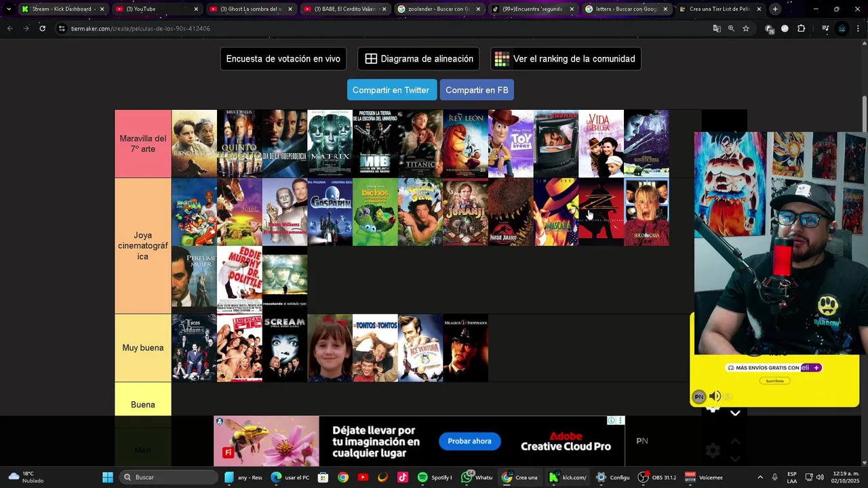Select the Quinto Elemento poster
The height and width of the screenshot is (488, 868).
point(239,144)
